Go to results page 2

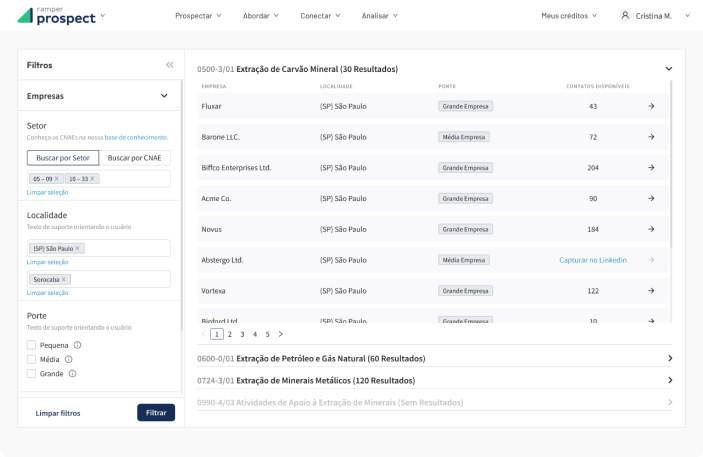(x=230, y=334)
